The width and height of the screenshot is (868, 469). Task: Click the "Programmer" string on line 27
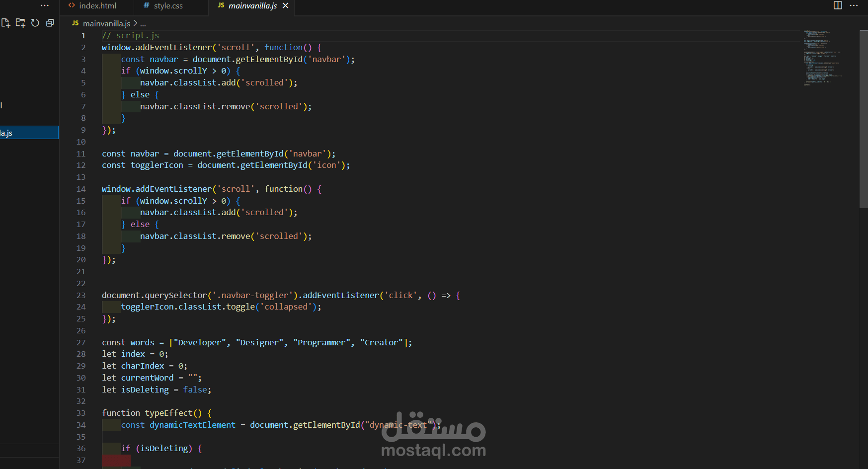pos(322,342)
